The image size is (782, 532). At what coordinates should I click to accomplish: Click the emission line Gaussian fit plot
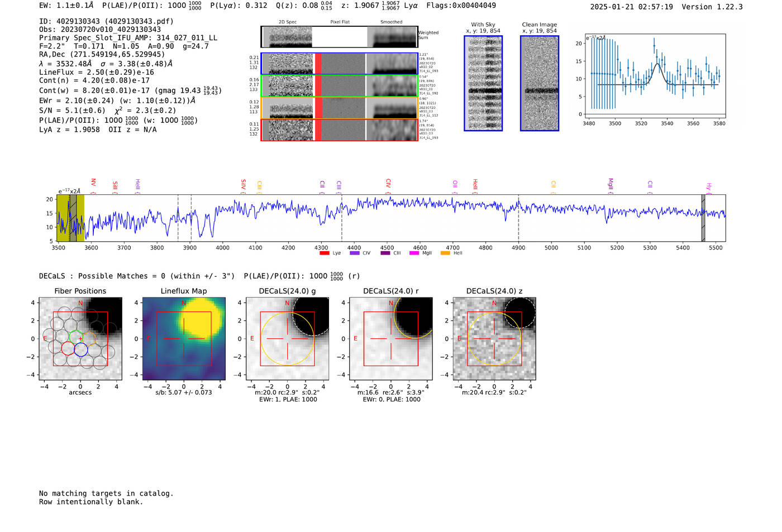[x=655, y=75]
